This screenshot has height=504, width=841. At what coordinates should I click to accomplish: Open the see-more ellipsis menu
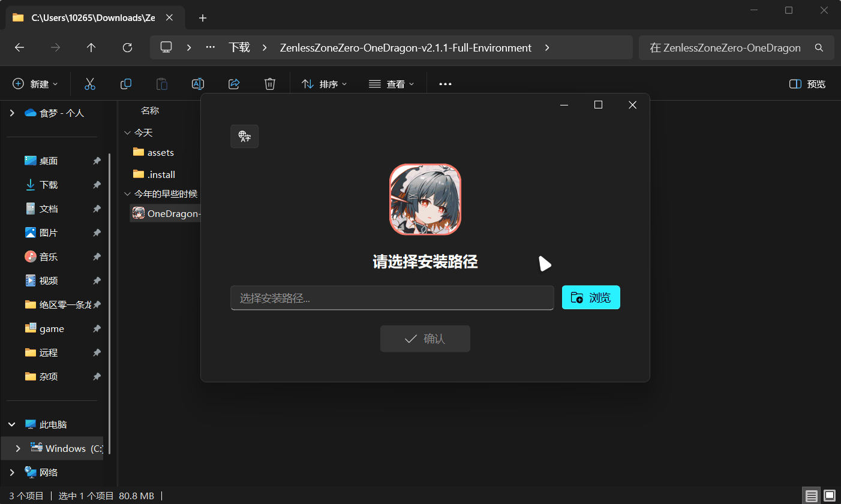(444, 84)
